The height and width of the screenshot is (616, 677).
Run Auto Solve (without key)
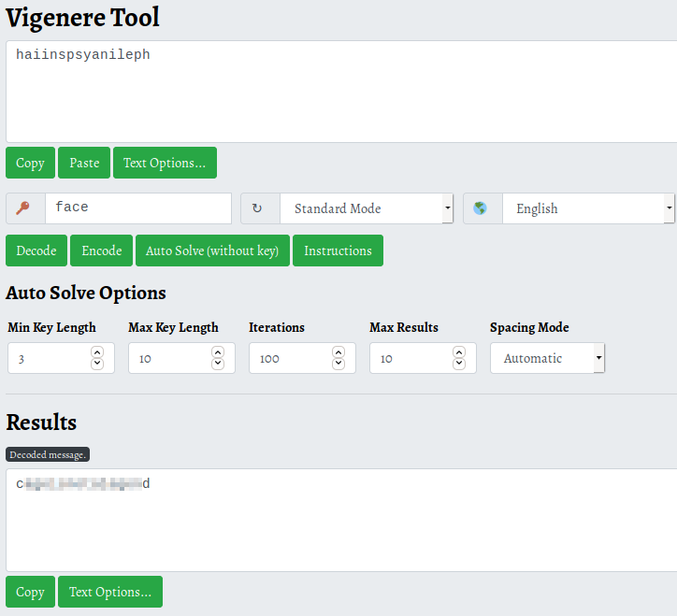(x=212, y=251)
